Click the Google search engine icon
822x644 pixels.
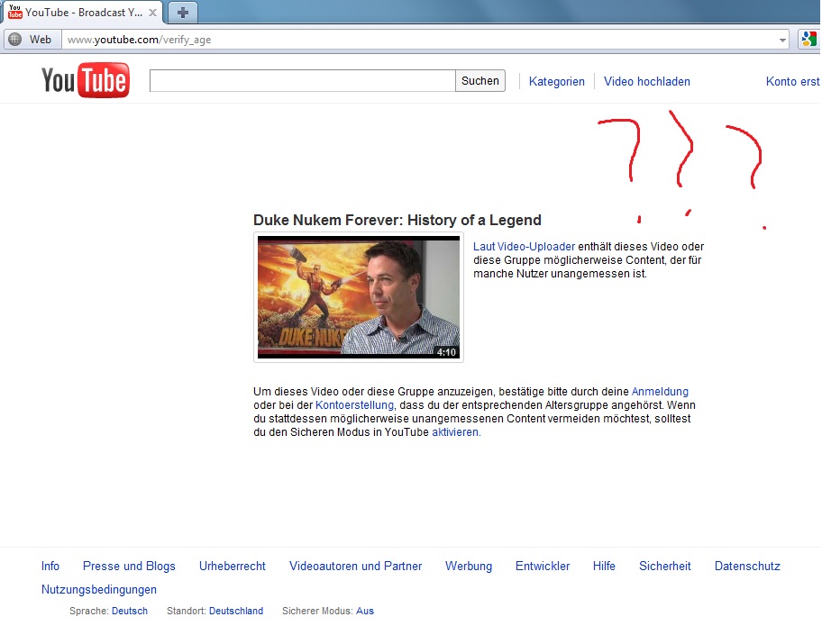pyautogui.click(x=808, y=40)
